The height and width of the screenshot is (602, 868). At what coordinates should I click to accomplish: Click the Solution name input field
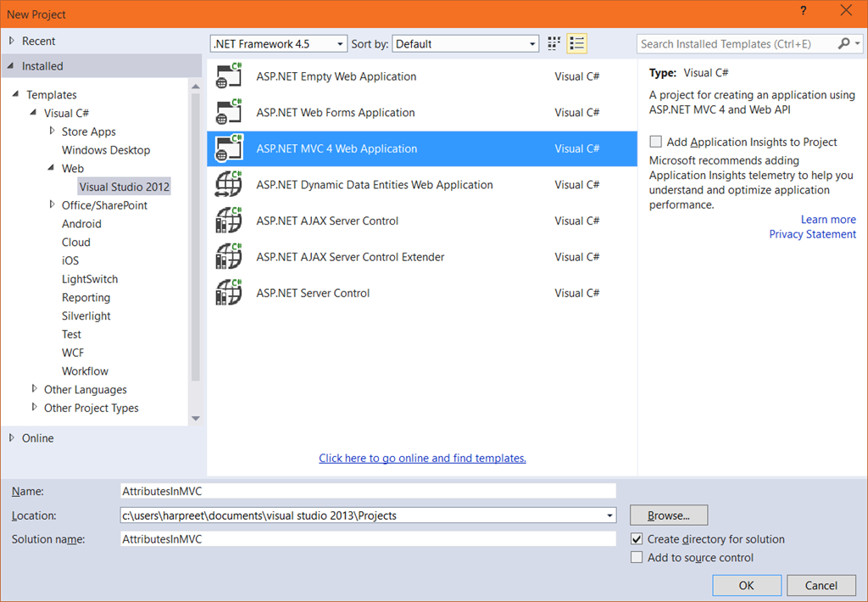[x=368, y=539]
